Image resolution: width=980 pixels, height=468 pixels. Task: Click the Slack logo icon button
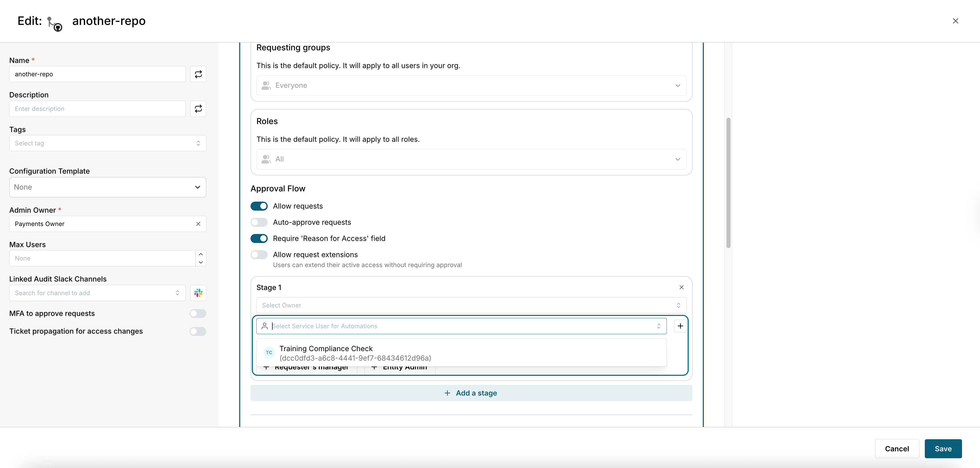(198, 293)
